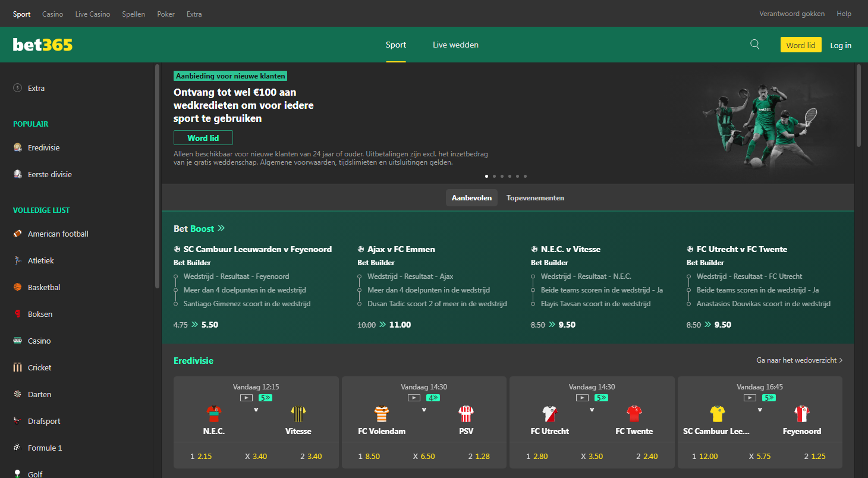
Task: Click the Darten dartboard icon
Action: [x=17, y=394]
